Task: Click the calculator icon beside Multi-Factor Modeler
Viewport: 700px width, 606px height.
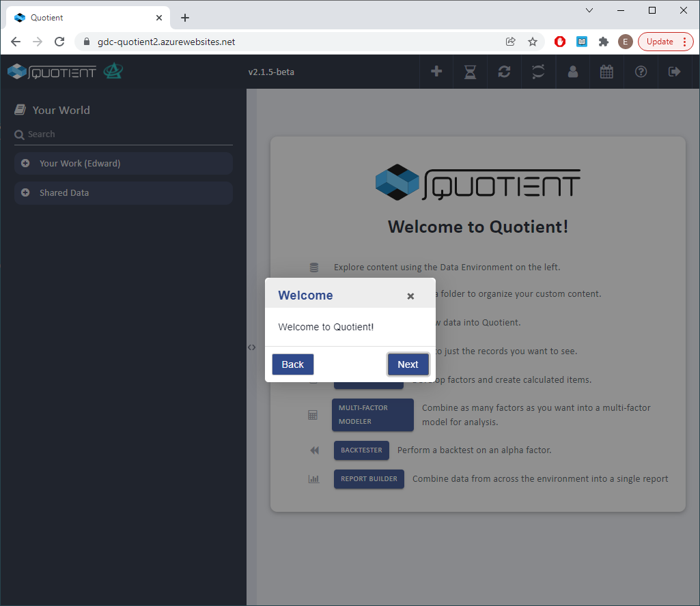Action: coord(313,415)
